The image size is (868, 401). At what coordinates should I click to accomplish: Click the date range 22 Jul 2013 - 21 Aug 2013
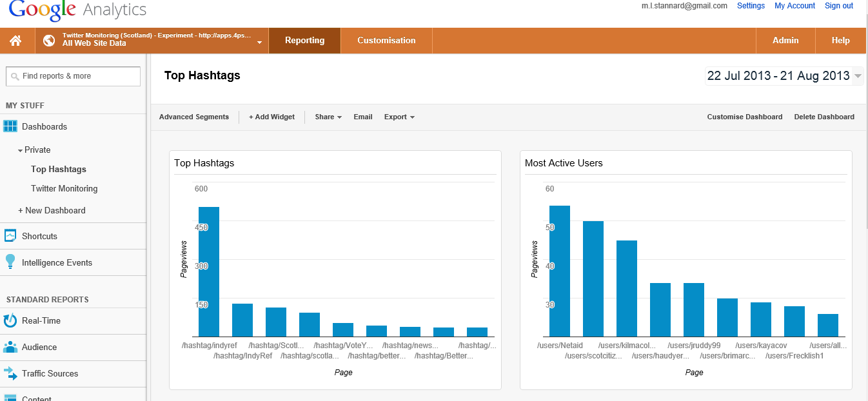[x=778, y=75]
